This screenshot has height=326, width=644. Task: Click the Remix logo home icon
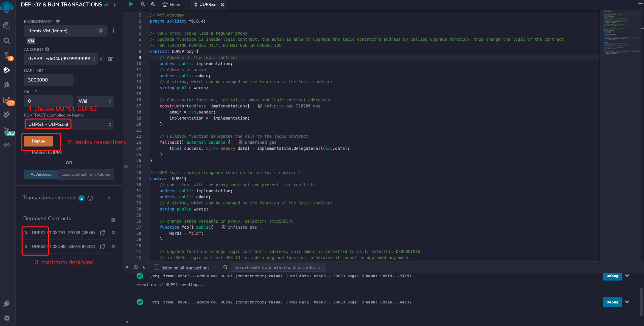(7, 7)
